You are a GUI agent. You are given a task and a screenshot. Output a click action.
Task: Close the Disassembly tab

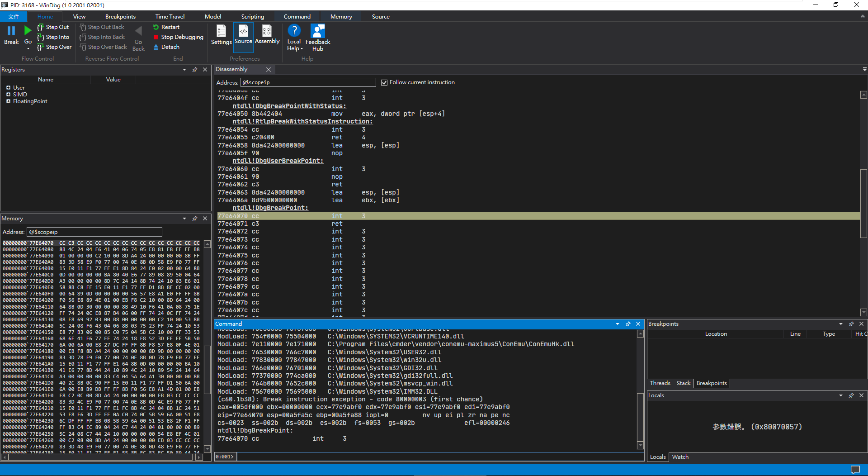pos(269,70)
